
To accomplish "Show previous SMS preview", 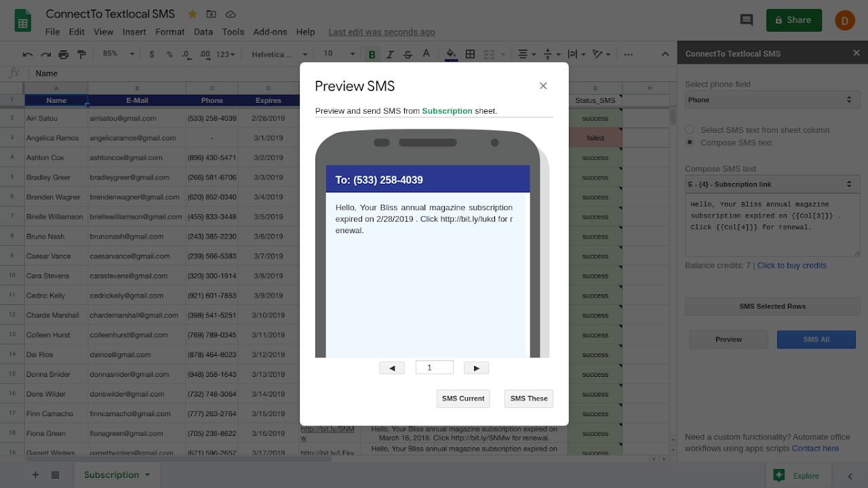I will (392, 368).
